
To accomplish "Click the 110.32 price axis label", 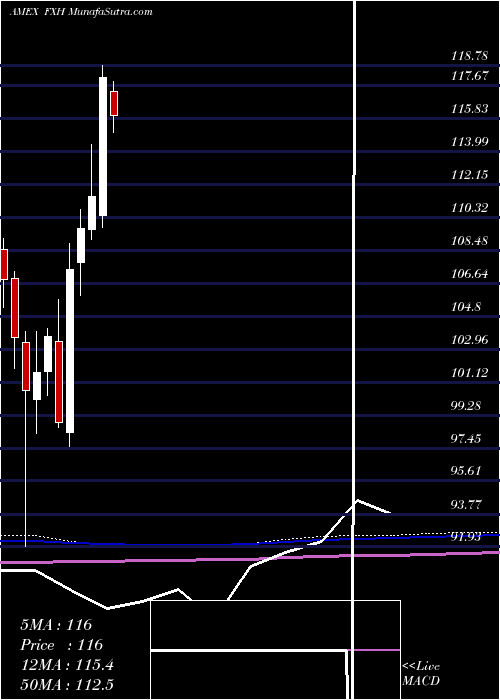I will pyautogui.click(x=469, y=208).
